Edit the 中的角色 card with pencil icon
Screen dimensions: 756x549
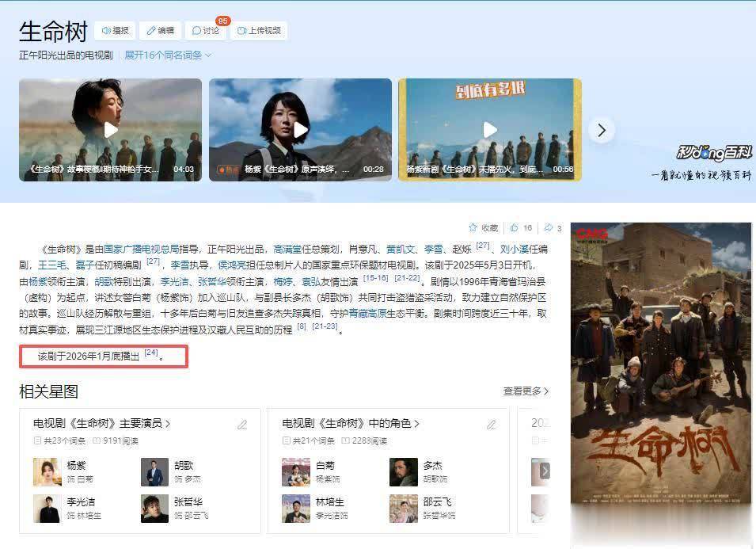click(491, 425)
